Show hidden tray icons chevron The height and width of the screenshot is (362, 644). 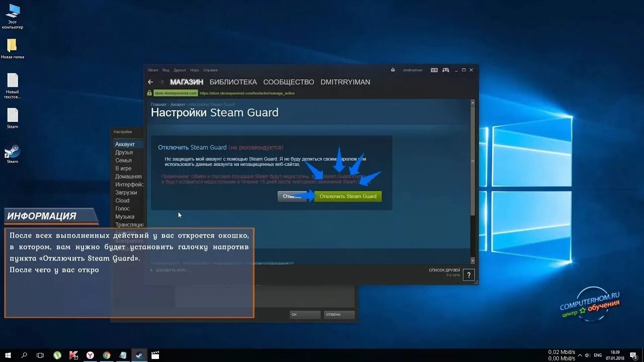(580, 355)
